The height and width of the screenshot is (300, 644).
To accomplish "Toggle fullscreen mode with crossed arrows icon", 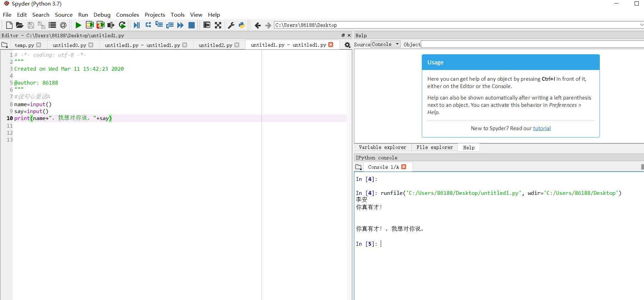I will pyautogui.click(x=218, y=25).
